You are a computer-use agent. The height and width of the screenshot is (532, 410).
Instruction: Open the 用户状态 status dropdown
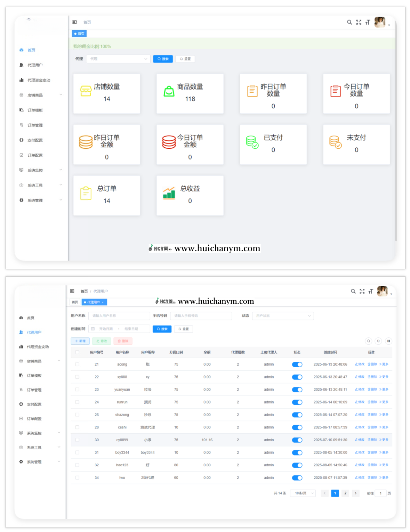(x=283, y=316)
